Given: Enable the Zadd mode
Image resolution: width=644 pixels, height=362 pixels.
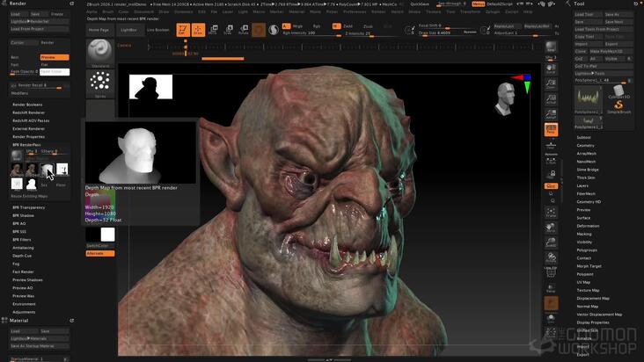Looking at the screenshot, I should click(x=348, y=25).
